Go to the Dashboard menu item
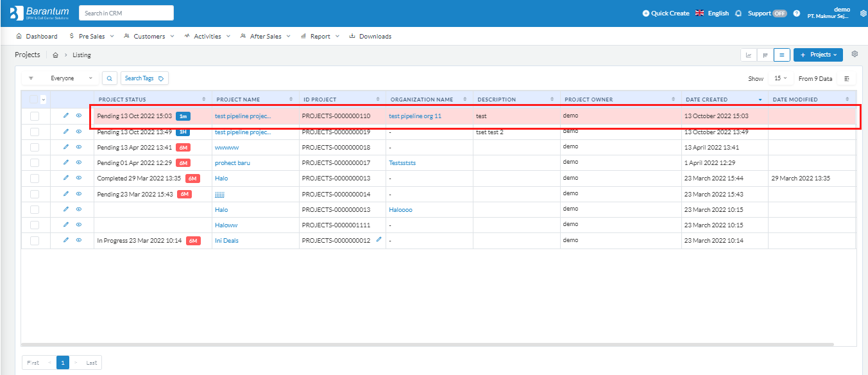Image resolution: width=868 pixels, height=375 pixels. 37,37
